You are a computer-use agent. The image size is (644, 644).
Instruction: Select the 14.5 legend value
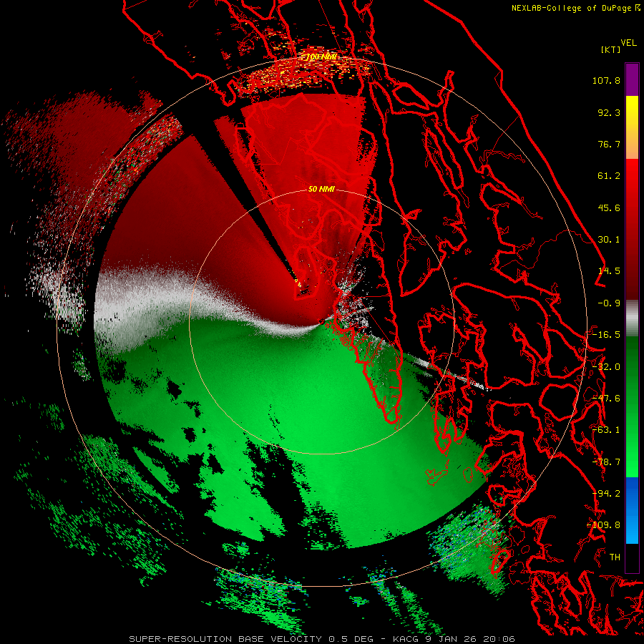pos(609,271)
